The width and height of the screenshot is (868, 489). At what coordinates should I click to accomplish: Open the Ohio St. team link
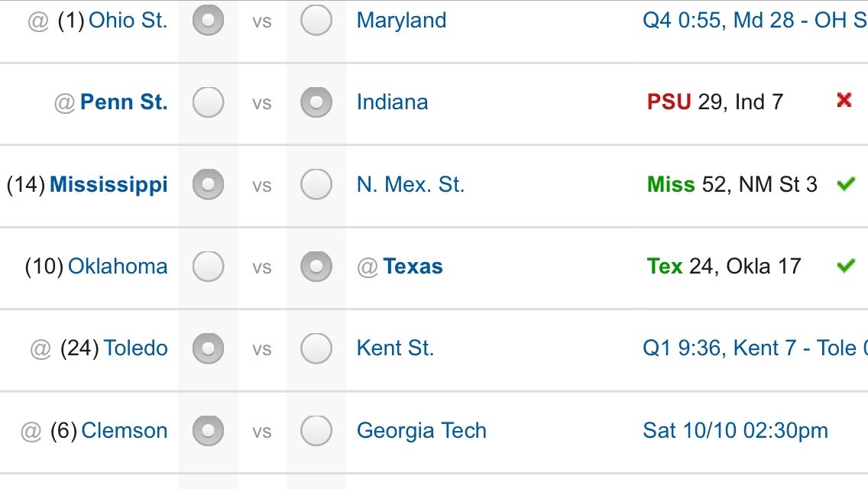point(128,21)
